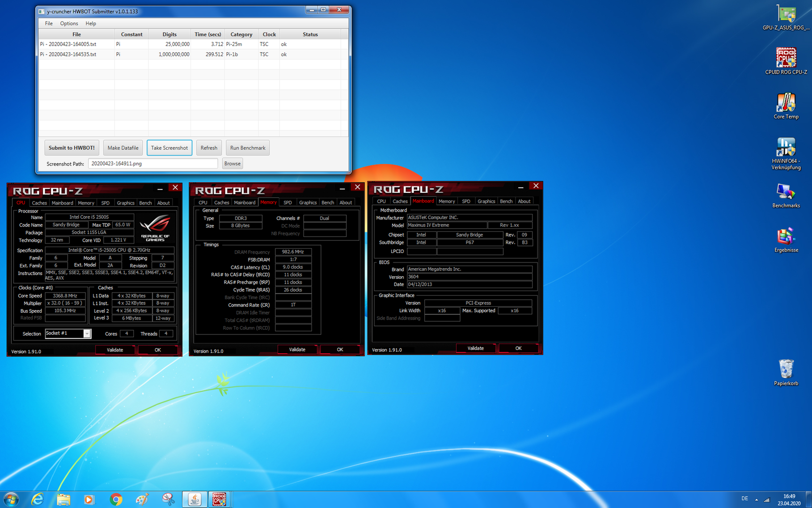Open the Help menu in y-cruncher Submitter

click(91, 24)
